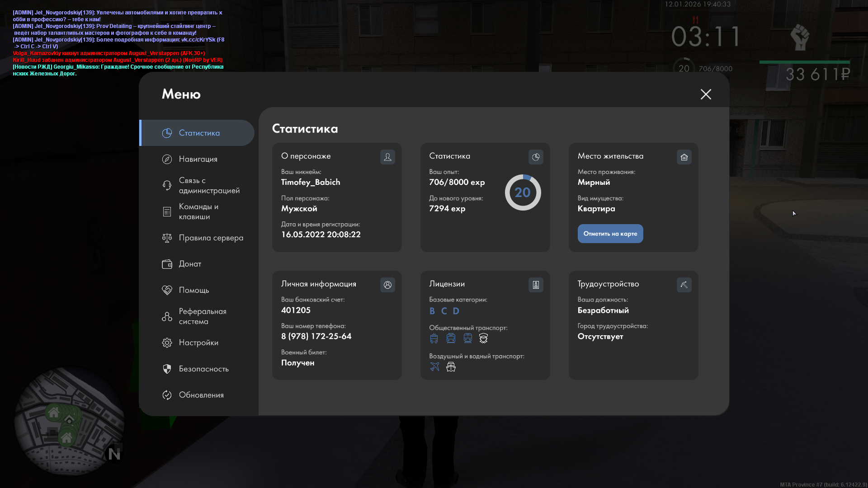Switch to Настройки menu item
868x488 pixels.
(198, 343)
